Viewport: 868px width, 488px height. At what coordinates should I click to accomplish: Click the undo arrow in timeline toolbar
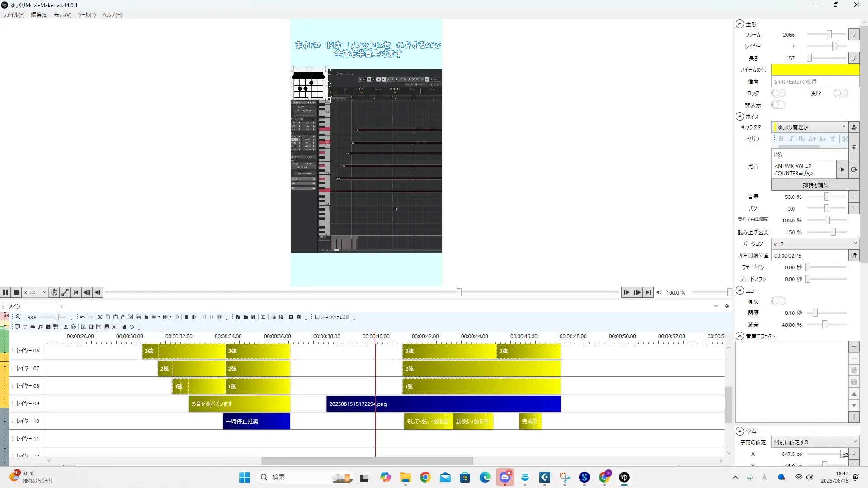tap(82, 317)
